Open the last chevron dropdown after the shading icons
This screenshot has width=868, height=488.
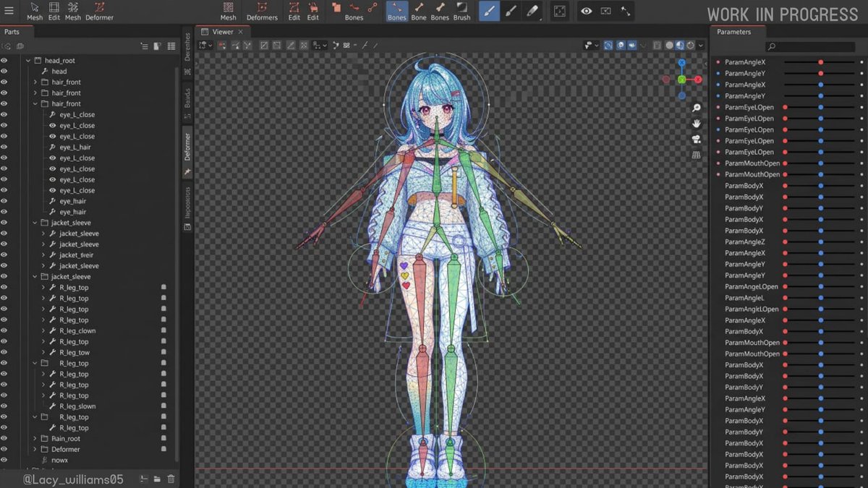[x=701, y=45]
